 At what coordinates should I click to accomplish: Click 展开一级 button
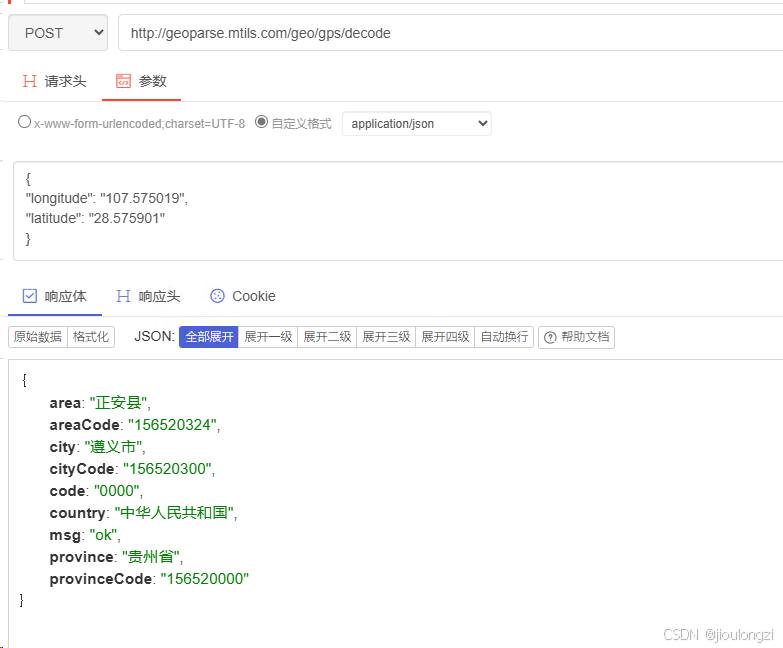coord(268,337)
